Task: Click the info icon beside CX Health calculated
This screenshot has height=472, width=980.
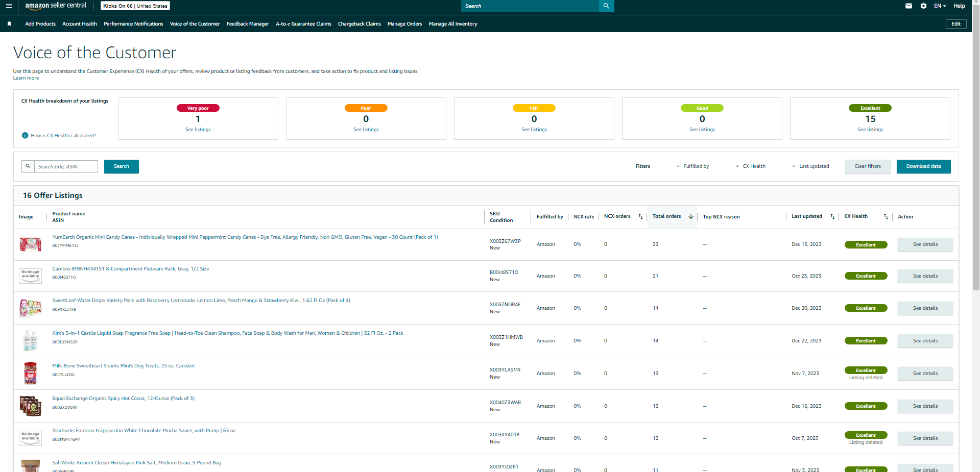Action: click(25, 136)
